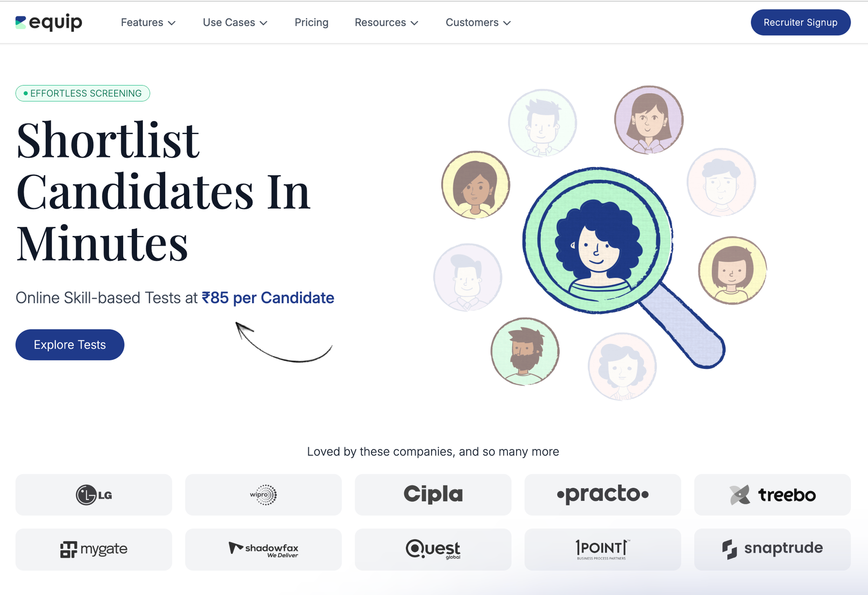Select the LG company logo
Viewport: 868px width, 595px height.
click(x=93, y=494)
